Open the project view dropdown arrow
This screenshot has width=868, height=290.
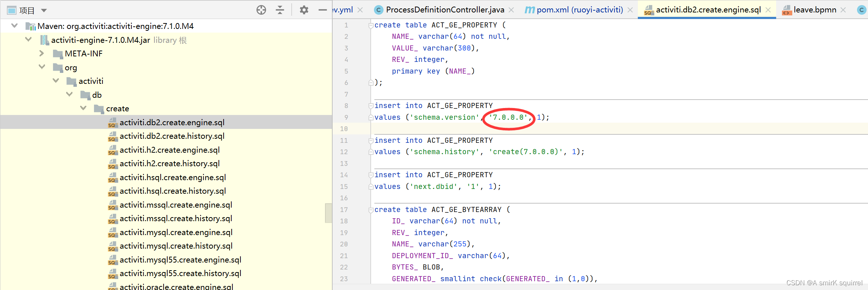44,10
